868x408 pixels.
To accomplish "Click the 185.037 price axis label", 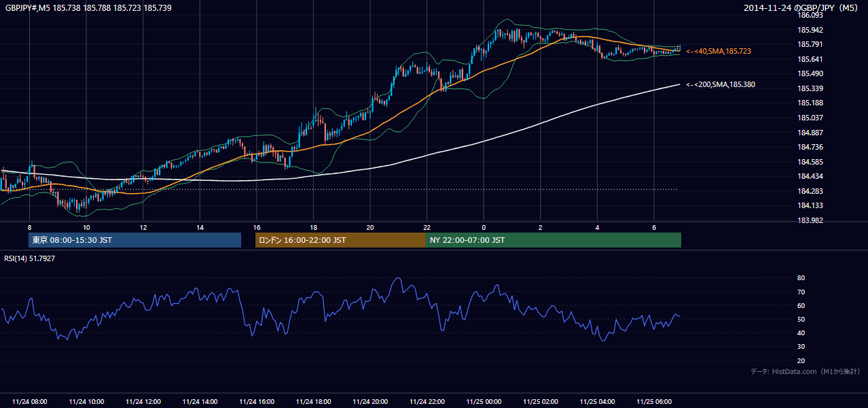I will (810, 118).
